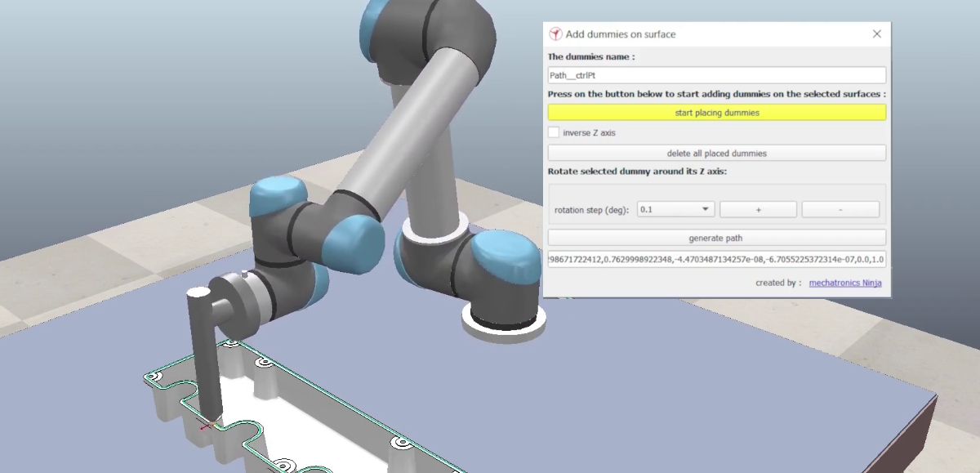Select the path coordinates output field
Screen dimensions: 980x473
pos(716,260)
